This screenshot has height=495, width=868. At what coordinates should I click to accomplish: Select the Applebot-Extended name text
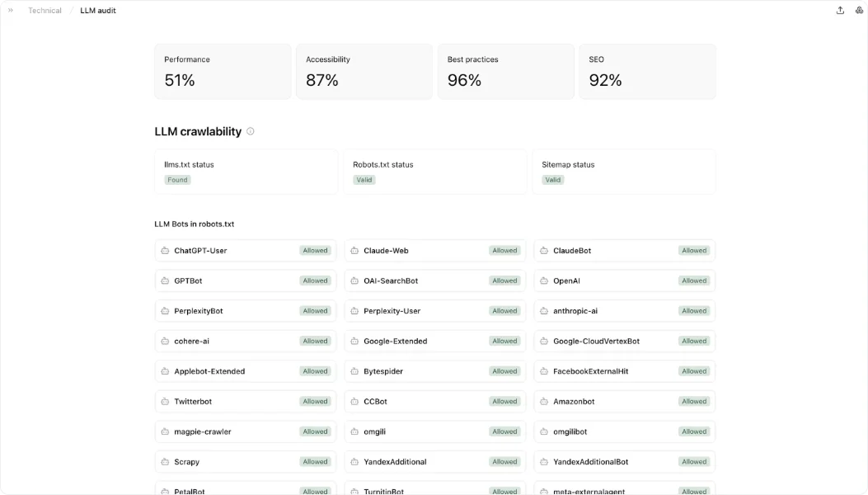coord(209,371)
